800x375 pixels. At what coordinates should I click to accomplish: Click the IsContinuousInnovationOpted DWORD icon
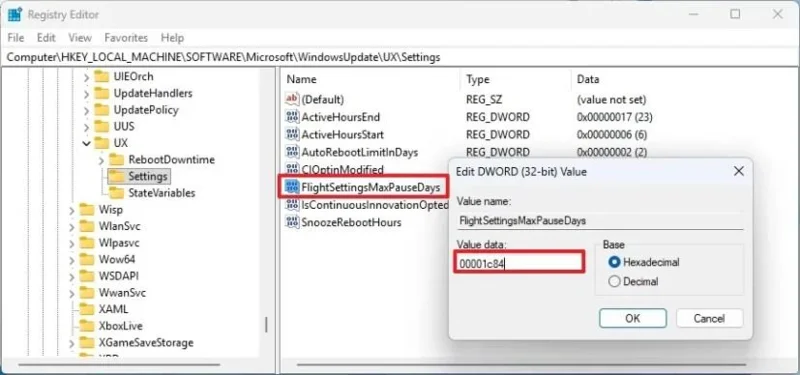(292, 205)
